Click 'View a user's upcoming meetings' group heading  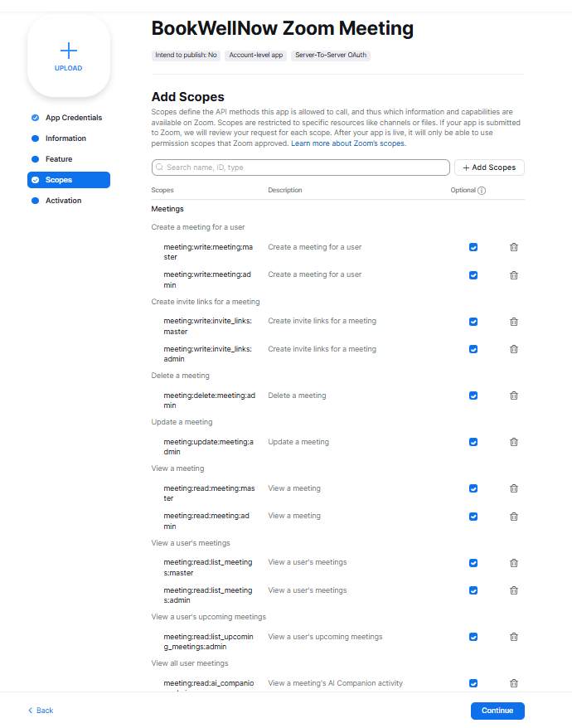(x=208, y=617)
